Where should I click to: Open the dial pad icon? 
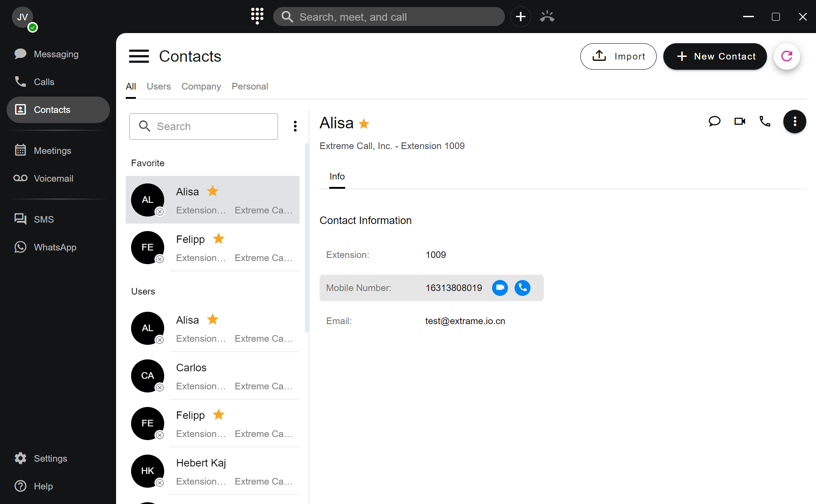[257, 16]
